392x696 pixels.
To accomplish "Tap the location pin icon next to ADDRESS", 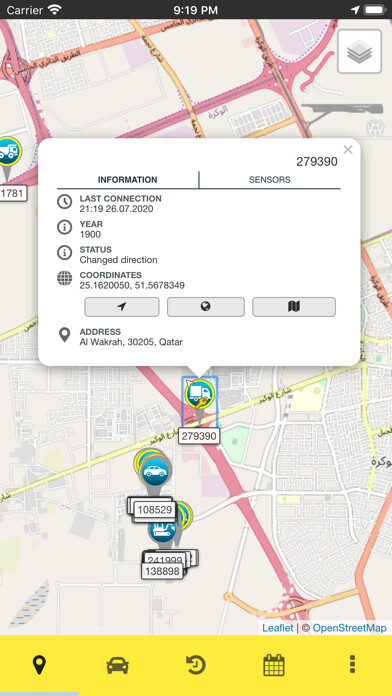I will [x=64, y=335].
